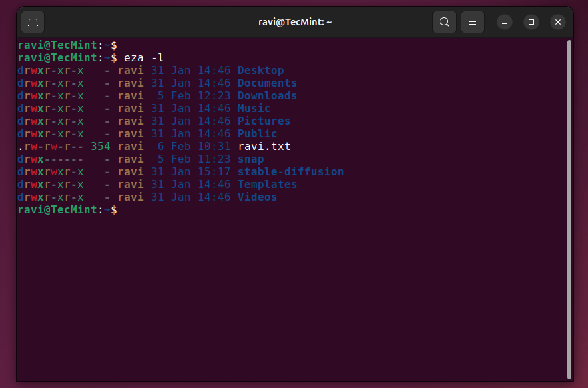
Task: Select the Music directory name
Action: pos(254,109)
